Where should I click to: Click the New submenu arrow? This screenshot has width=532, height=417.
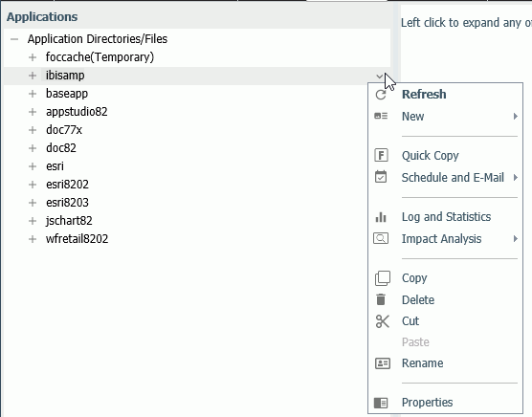516,117
